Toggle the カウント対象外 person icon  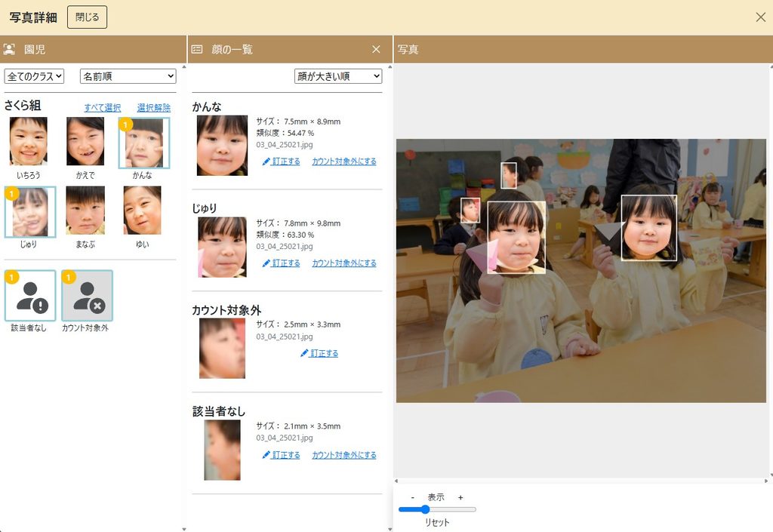coord(88,296)
